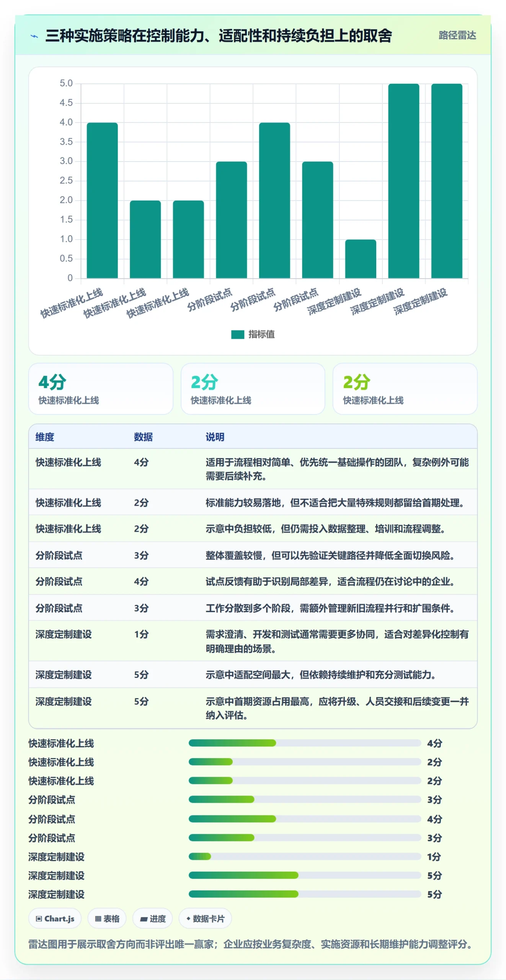Click the 0 label on the chart y-axis
506x980 pixels.
pyautogui.click(x=70, y=278)
